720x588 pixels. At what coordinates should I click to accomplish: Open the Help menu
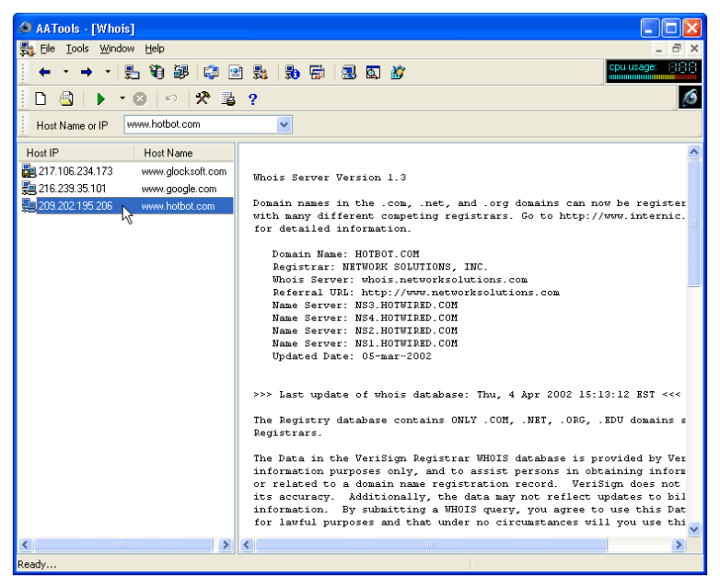(x=155, y=49)
